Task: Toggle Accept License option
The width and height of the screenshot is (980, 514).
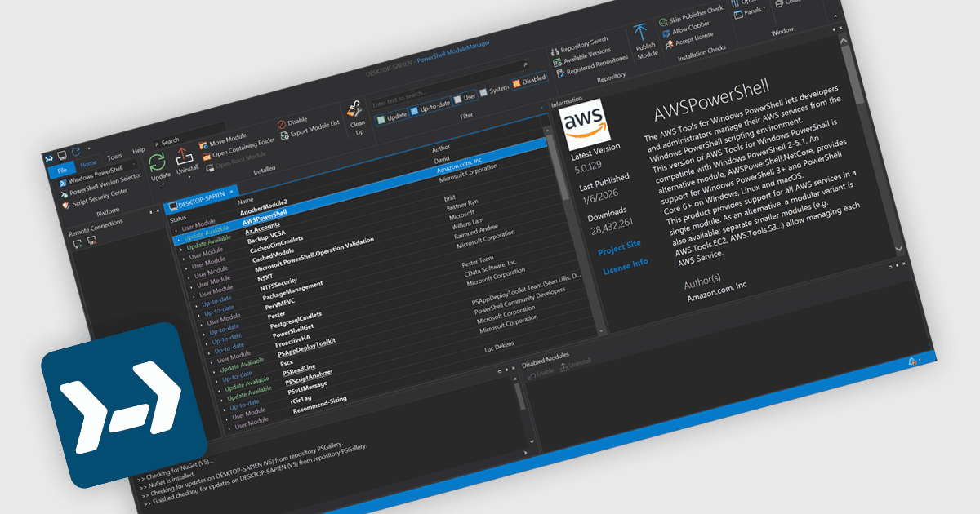Action: click(688, 40)
